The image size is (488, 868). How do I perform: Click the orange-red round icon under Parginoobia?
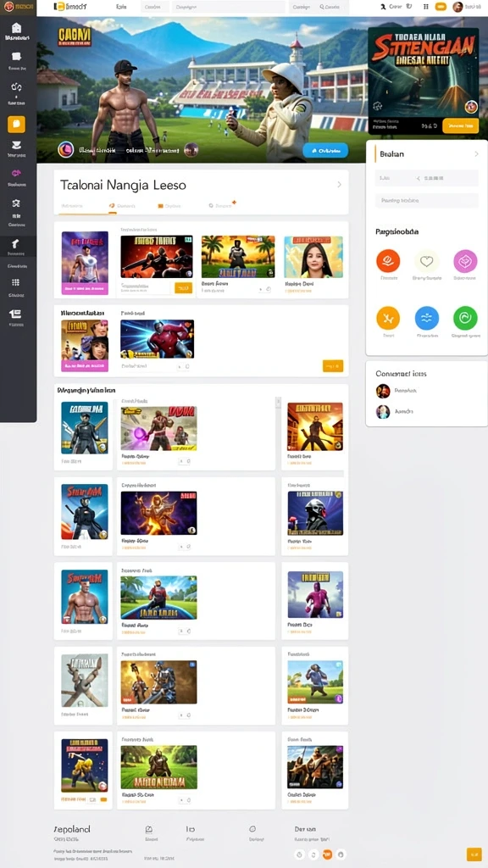[x=388, y=261]
